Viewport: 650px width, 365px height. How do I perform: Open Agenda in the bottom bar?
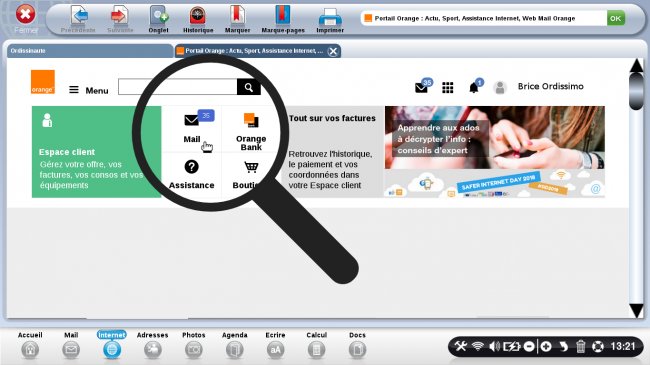pos(235,345)
